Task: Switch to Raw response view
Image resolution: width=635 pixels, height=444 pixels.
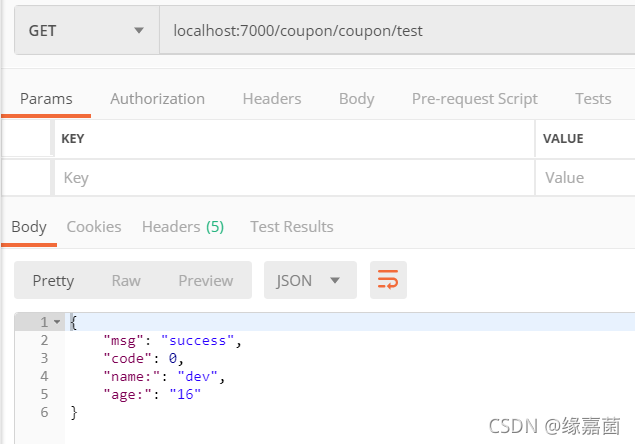Action: coord(126,280)
